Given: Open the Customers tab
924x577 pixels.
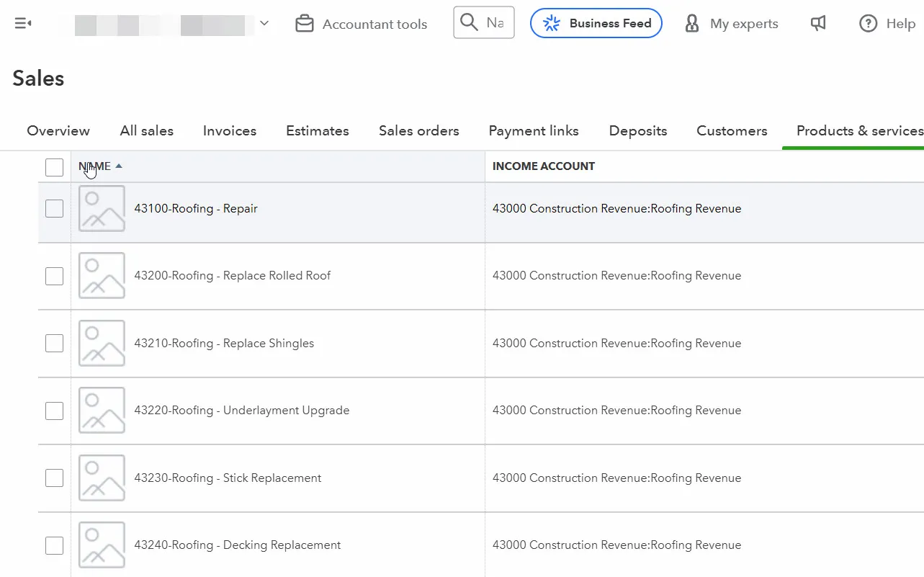Looking at the screenshot, I should point(732,131).
